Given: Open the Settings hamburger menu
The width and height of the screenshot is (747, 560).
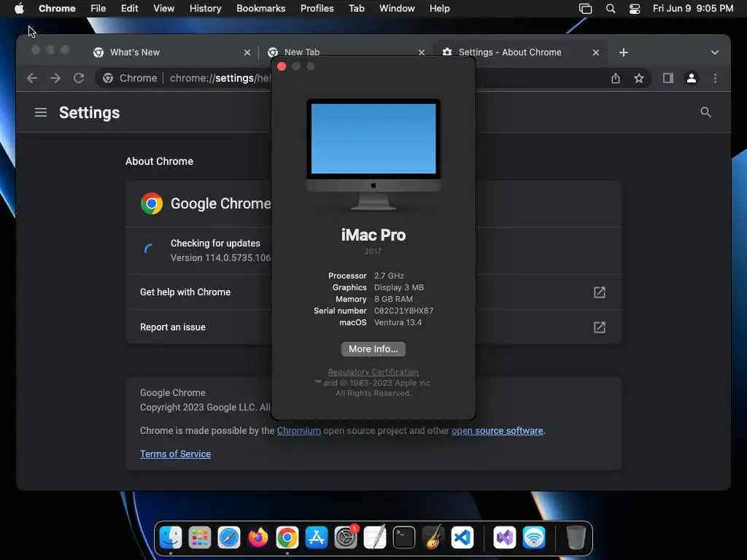Looking at the screenshot, I should click(41, 112).
